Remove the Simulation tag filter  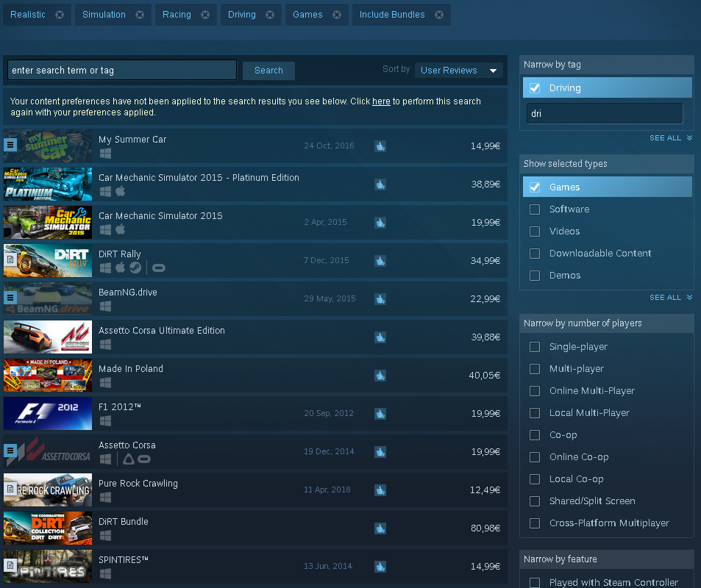point(140,15)
